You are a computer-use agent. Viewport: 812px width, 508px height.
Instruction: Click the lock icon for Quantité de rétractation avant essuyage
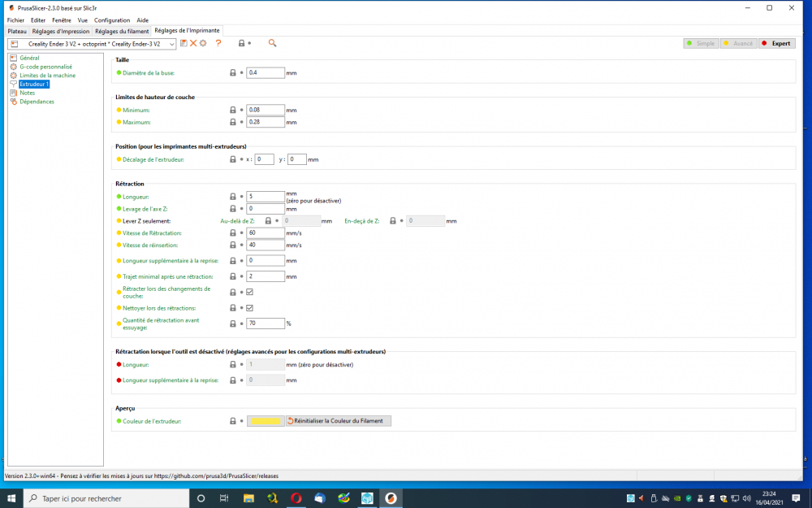233,323
